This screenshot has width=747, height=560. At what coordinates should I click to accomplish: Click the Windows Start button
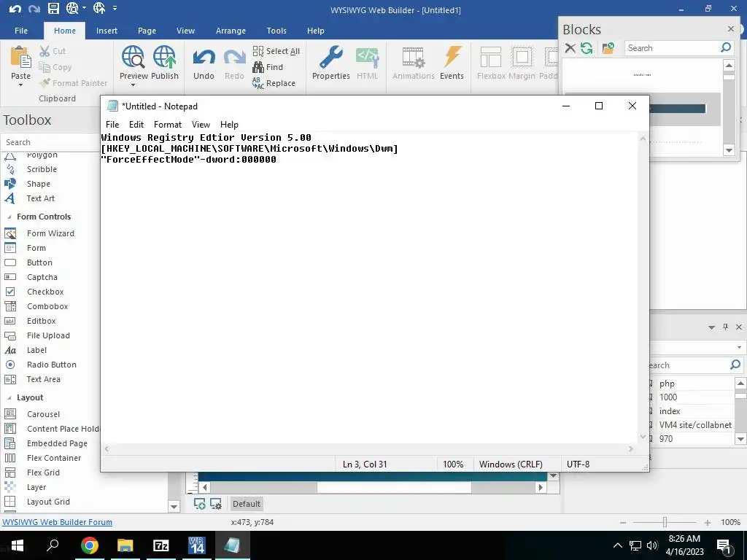[18, 545]
